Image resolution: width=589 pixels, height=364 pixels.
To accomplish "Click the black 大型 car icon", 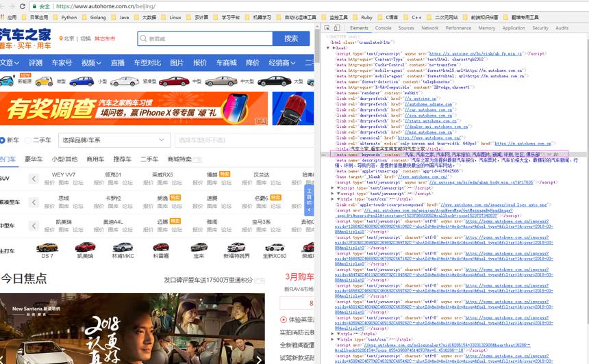I will click(x=274, y=81).
